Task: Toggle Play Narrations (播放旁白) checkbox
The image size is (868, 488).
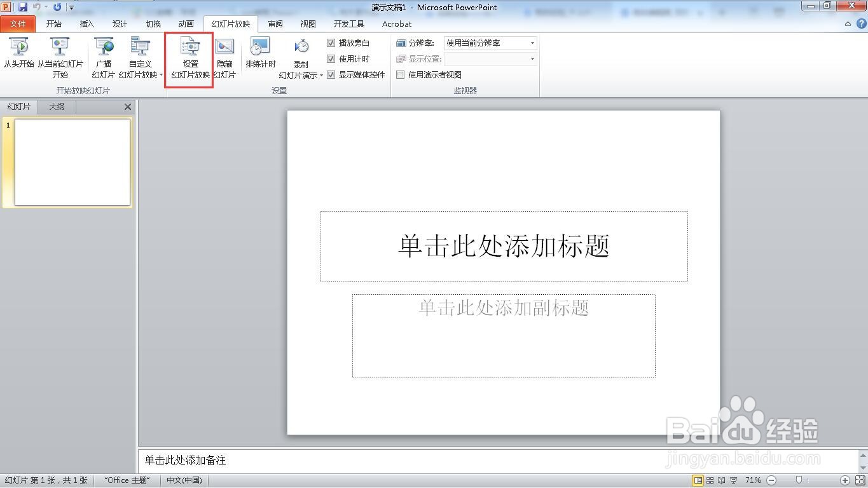Action: pyautogui.click(x=331, y=43)
